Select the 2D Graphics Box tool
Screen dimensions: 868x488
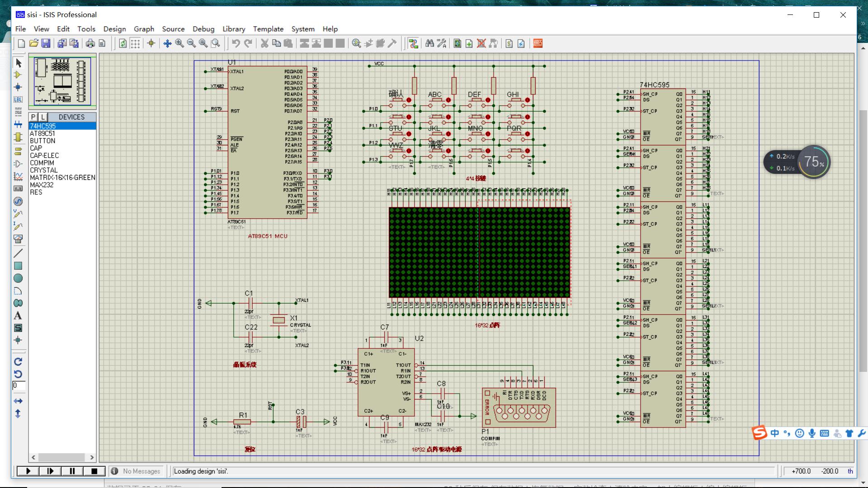pyautogui.click(x=18, y=266)
